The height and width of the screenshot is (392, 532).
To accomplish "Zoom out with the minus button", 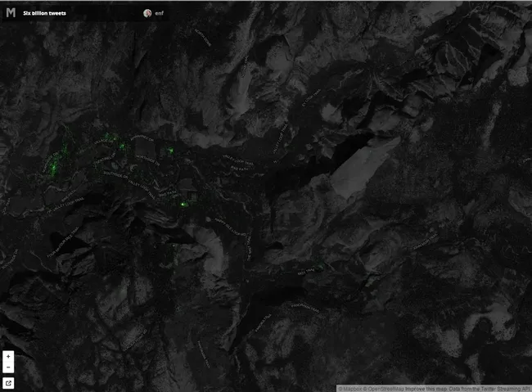I will pos(8,367).
